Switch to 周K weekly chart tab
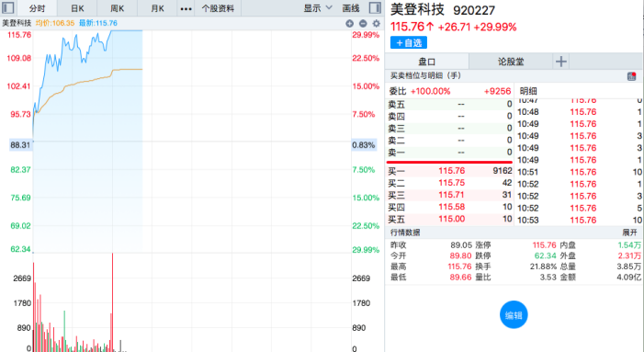Screen dimensions: 644x352 click(x=117, y=8)
